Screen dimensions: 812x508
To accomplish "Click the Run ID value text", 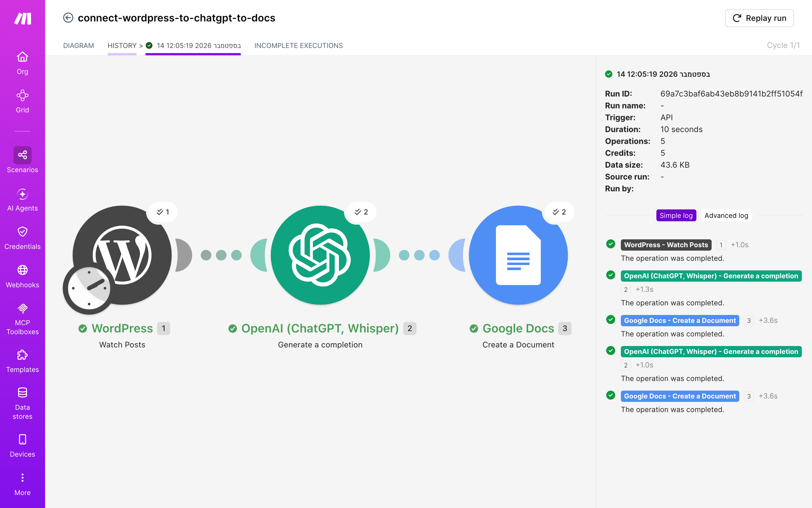I will tap(731, 94).
